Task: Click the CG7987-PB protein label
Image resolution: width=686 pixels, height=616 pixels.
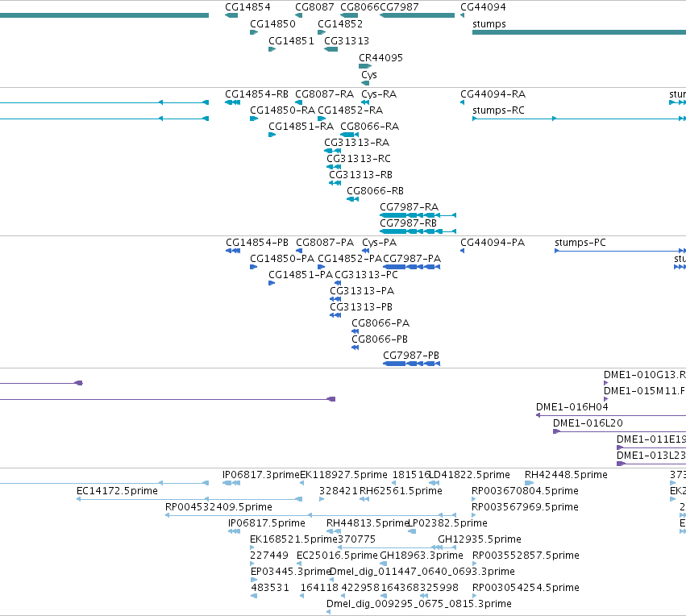Action: 411,356
